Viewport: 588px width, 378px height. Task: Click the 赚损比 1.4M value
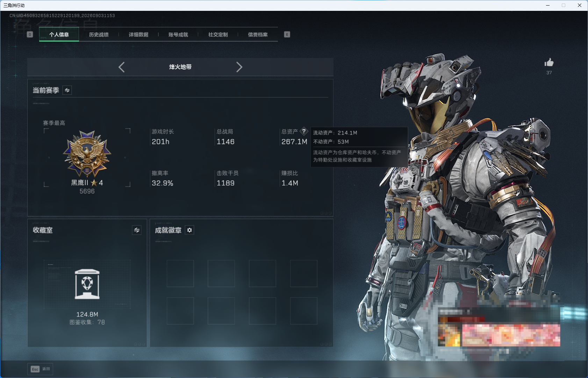coord(290,183)
